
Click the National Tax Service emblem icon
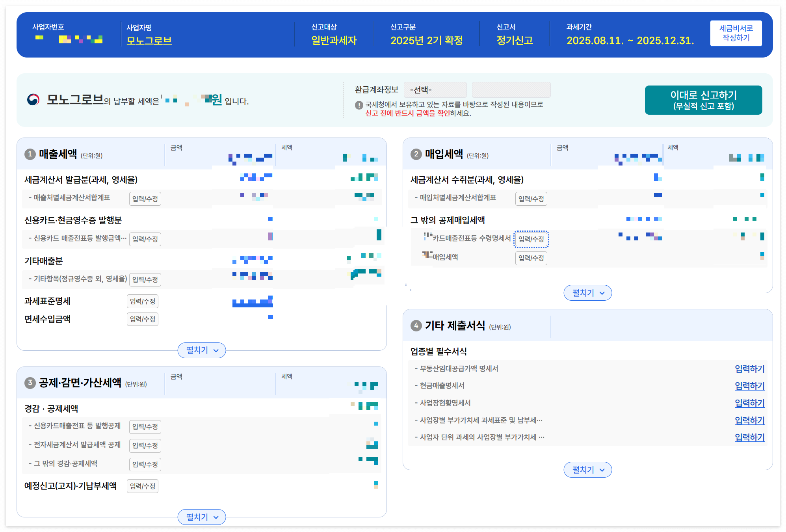(x=34, y=99)
